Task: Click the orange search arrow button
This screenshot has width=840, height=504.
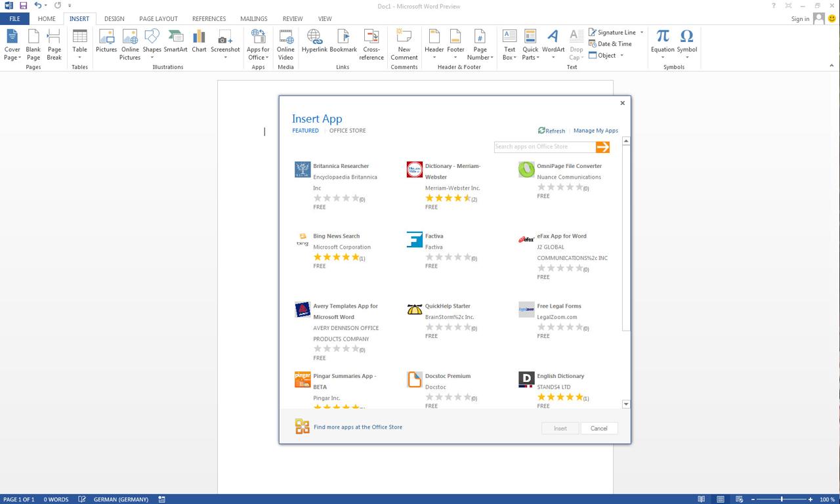Action: pos(602,147)
